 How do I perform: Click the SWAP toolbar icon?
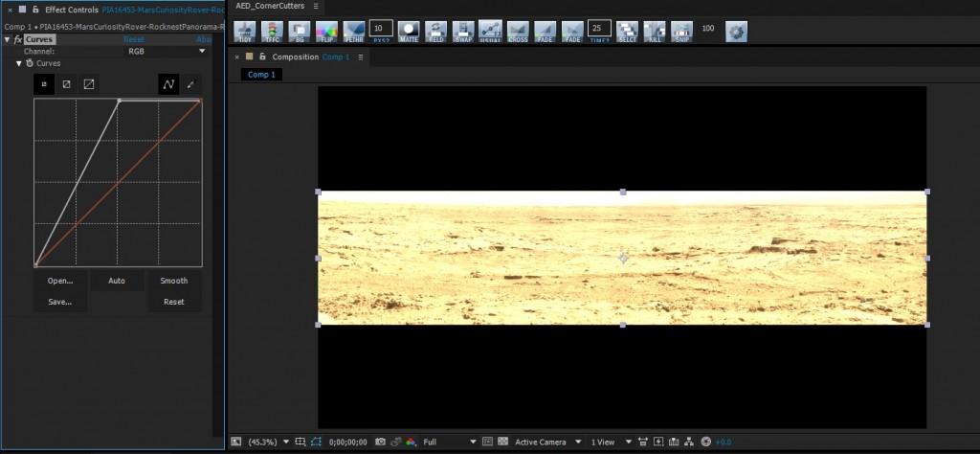tap(463, 31)
